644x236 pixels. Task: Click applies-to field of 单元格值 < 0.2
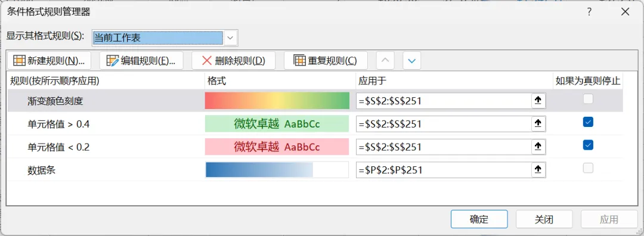tap(444, 147)
